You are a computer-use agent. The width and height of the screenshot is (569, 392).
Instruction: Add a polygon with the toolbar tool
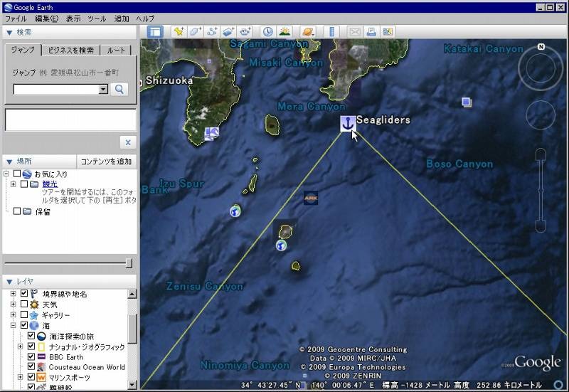[x=195, y=32]
